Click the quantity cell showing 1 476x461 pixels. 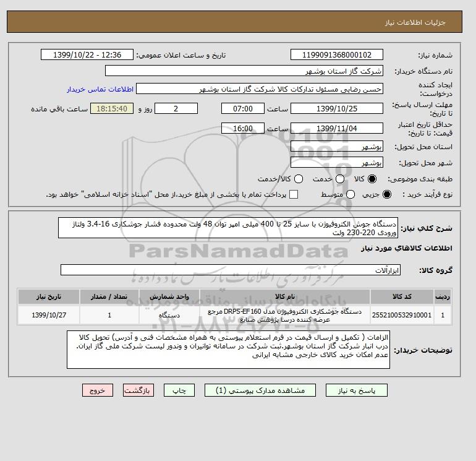click(109, 315)
